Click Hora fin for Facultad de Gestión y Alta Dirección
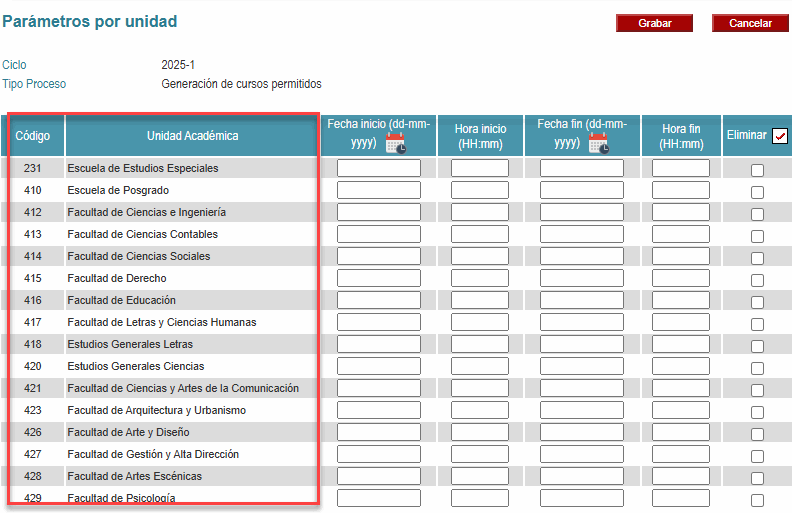This screenshot has height=513, width=792. coord(680,454)
